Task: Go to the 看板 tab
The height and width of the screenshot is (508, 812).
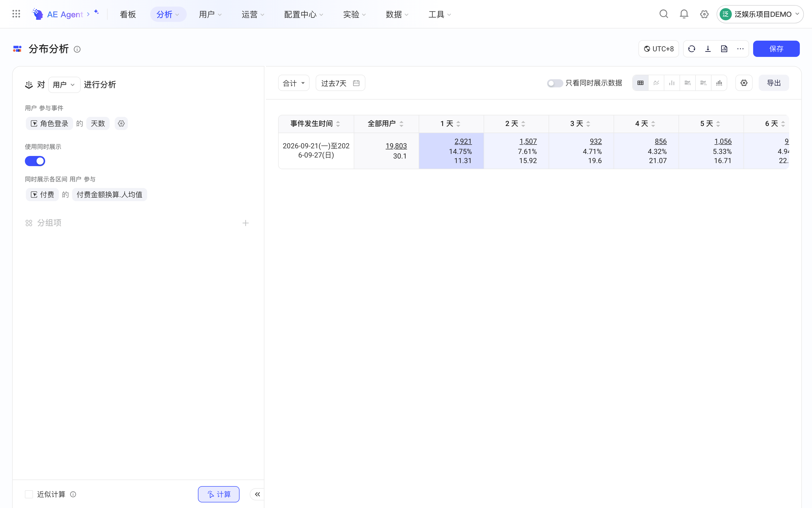Action: click(x=128, y=14)
